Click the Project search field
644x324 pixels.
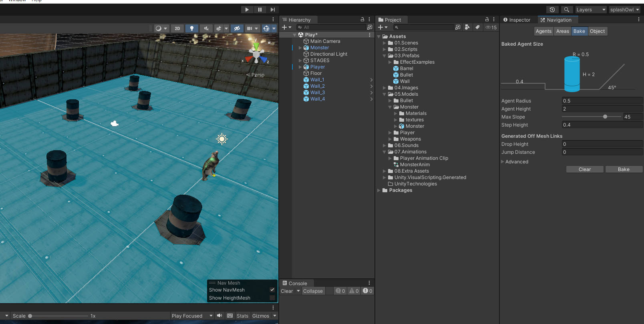pyautogui.click(x=423, y=27)
